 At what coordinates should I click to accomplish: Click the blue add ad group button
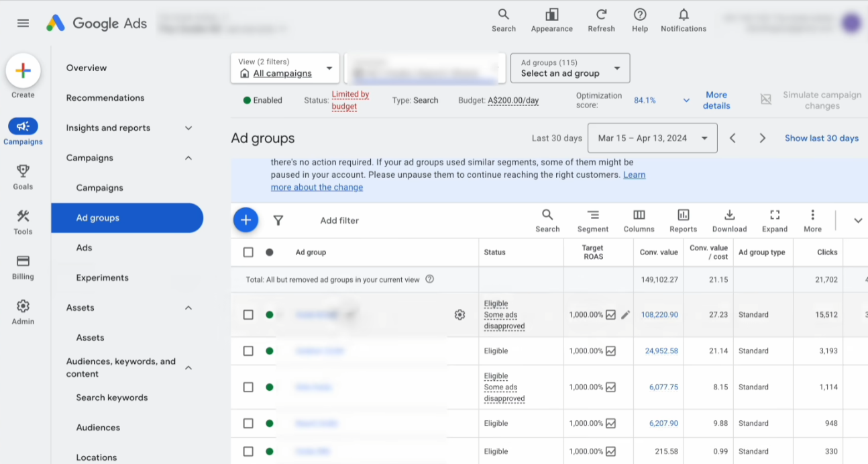click(x=246, y=220)
